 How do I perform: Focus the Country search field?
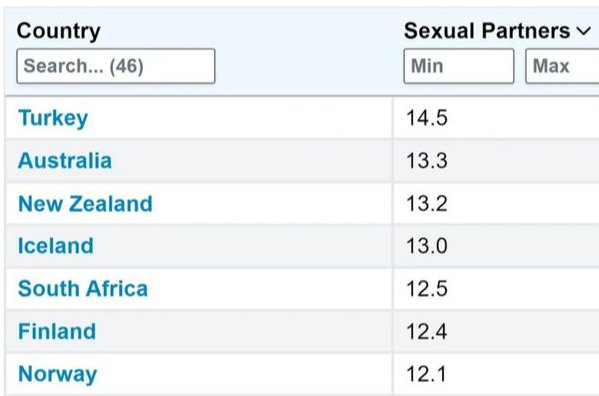(116, 66)
